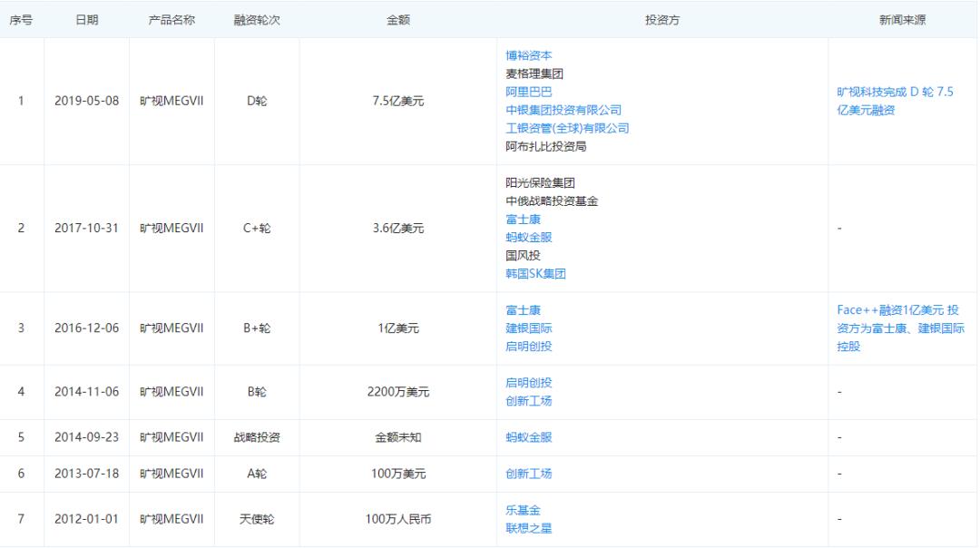This screenshot has height=548, width=980.
Task: Select the 7.5亿美元 amount cell
Action: pos(397,101)
